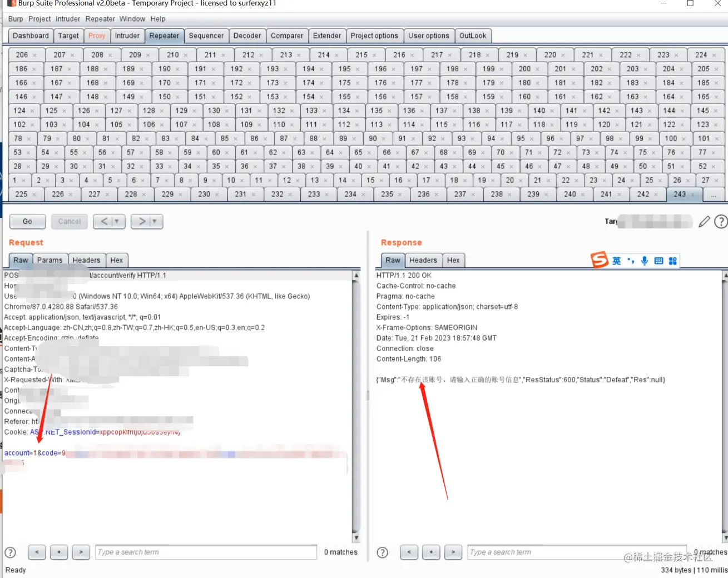The height and width of the screenshot is (578, 728).
Task: Open the Burp menu
Action: (x=16, y=19)
